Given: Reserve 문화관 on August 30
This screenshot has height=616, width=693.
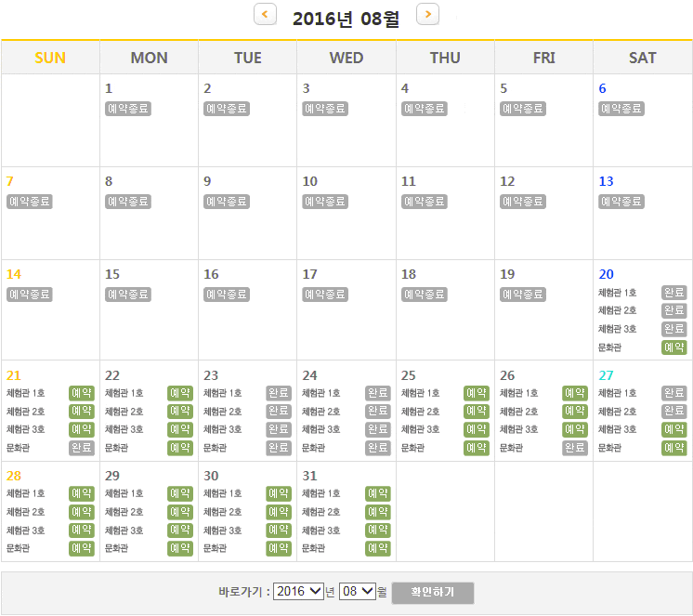Looking at the screenshot, I should 279,548.
